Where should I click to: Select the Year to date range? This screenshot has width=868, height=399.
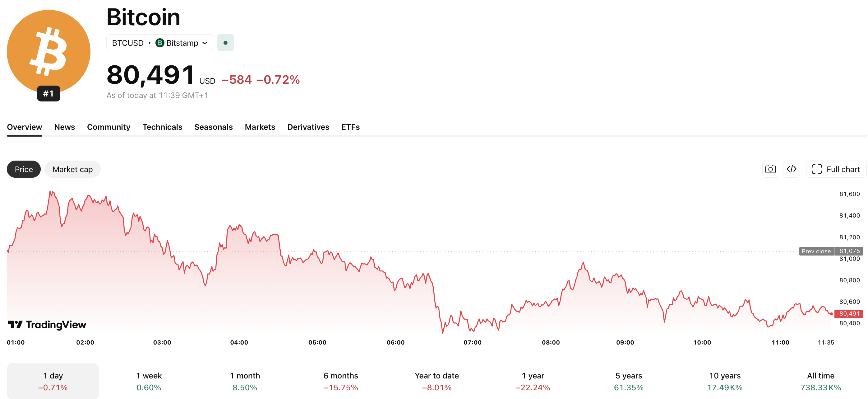point(437,381)
